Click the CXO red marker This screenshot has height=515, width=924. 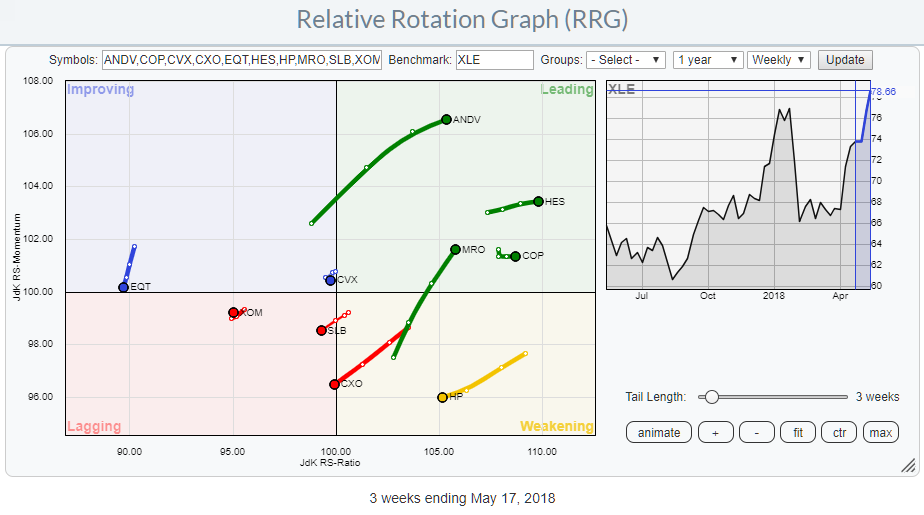coord(335,384)
